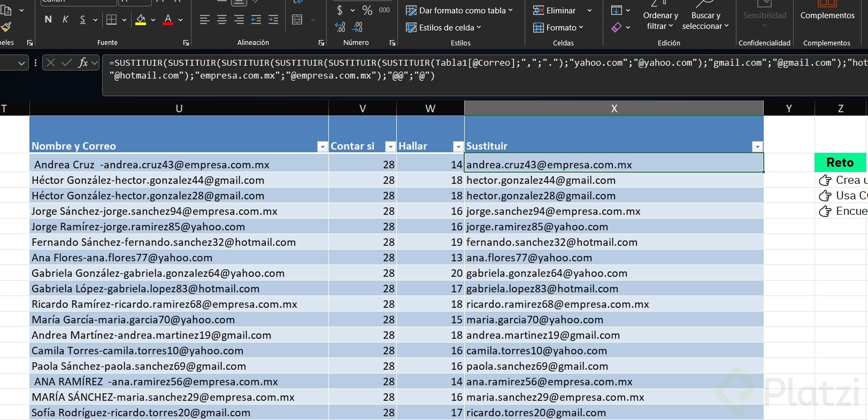Open Formato cells menu
This screenshot has width=868, height=420.
[558, 27]
